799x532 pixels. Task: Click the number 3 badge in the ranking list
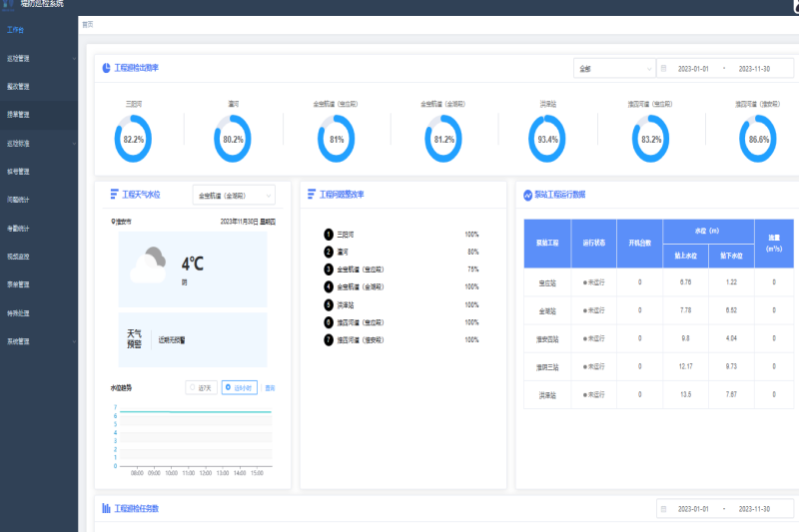329,269
